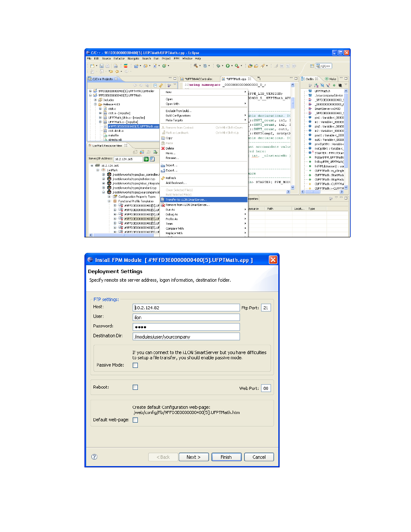Choose Remove from i.LON SmartServer menu item
The width and height of the screenshot is (411, 532).
(x=203, y=205)
